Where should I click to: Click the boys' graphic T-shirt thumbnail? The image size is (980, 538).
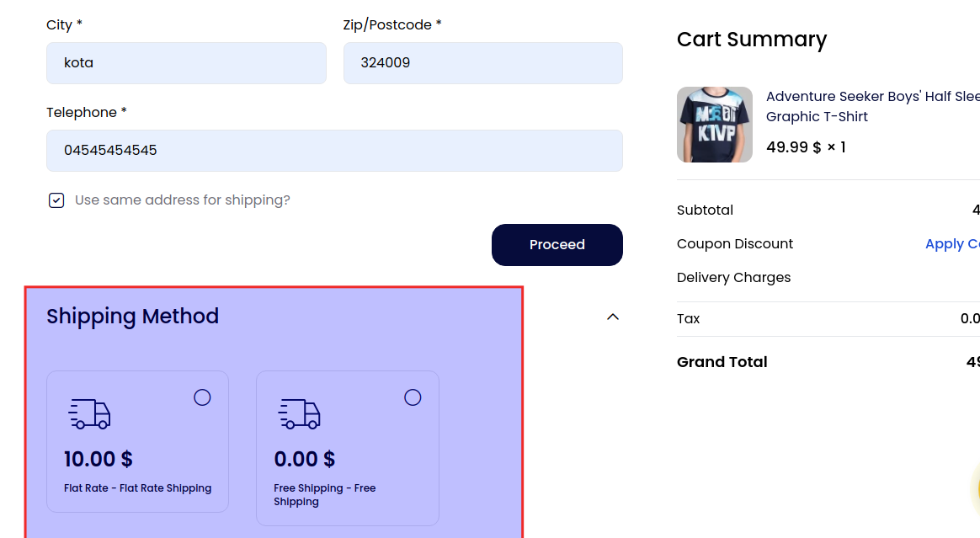(714, 124)
